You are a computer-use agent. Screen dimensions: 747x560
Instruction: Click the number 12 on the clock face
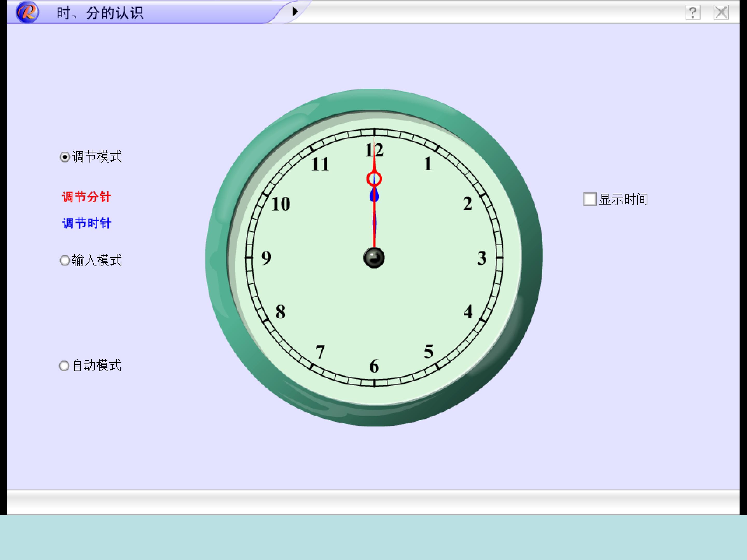tap(374, 150)
